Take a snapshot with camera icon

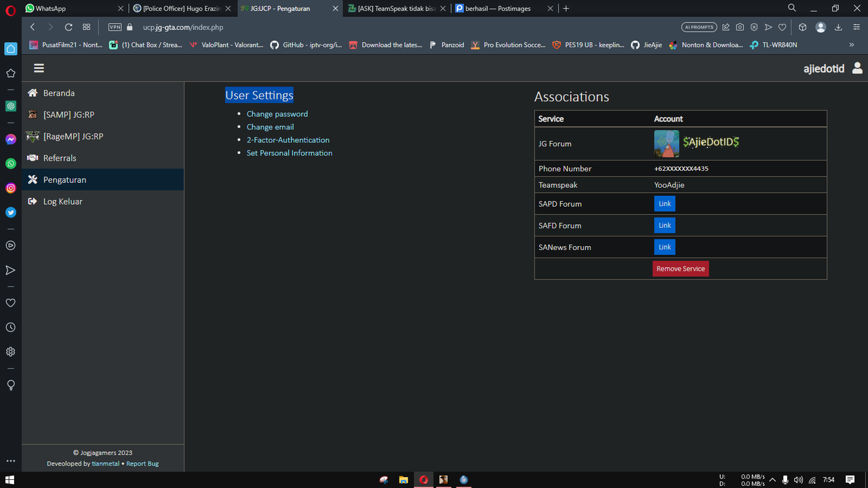[x=740, y=27]
